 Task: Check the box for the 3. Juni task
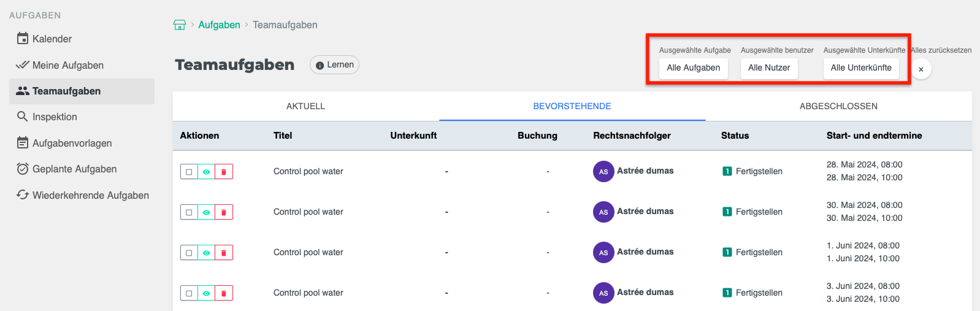189,293
